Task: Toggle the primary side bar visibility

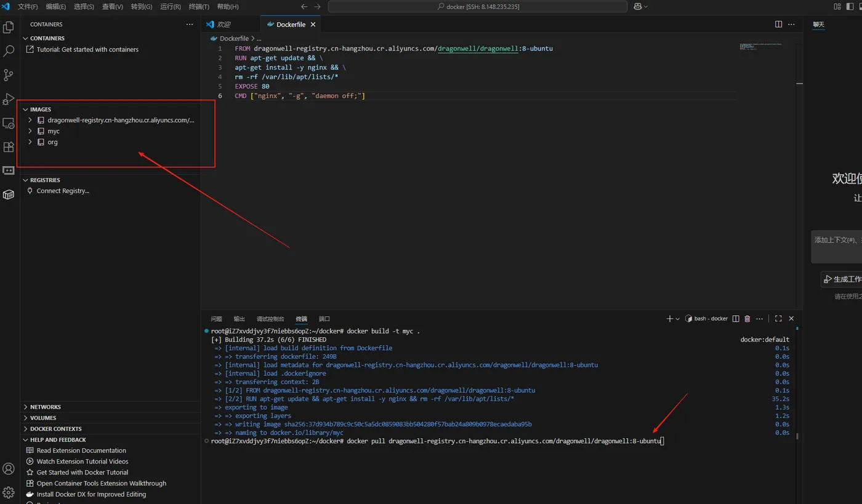Action: click(850, 7)
